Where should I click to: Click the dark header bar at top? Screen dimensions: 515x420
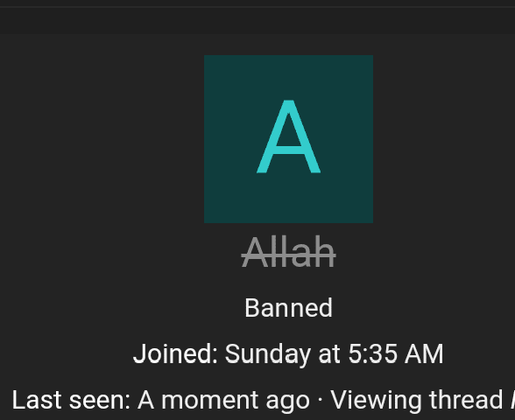coord(257,20)
